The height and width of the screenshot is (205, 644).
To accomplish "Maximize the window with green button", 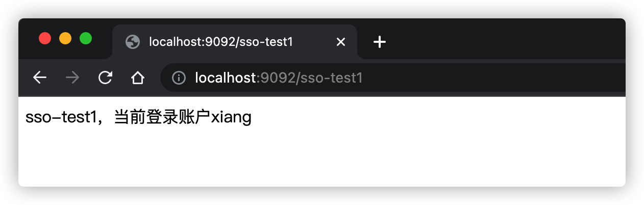I will 86,38.
